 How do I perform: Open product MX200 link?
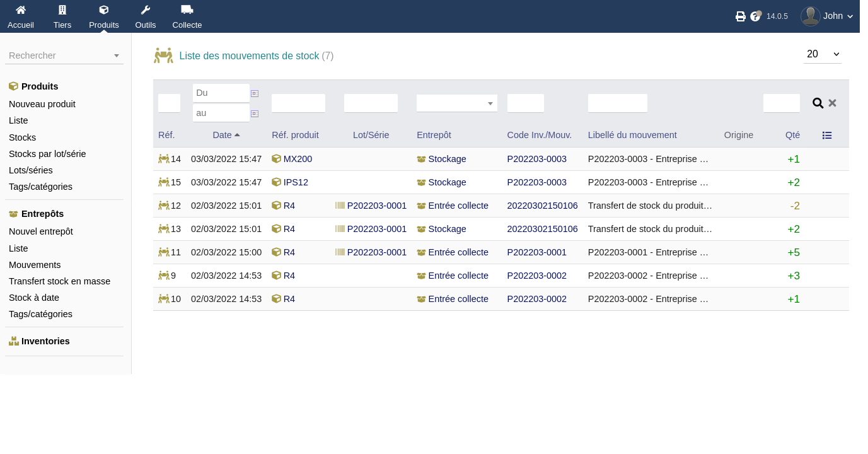click(298, 159)
